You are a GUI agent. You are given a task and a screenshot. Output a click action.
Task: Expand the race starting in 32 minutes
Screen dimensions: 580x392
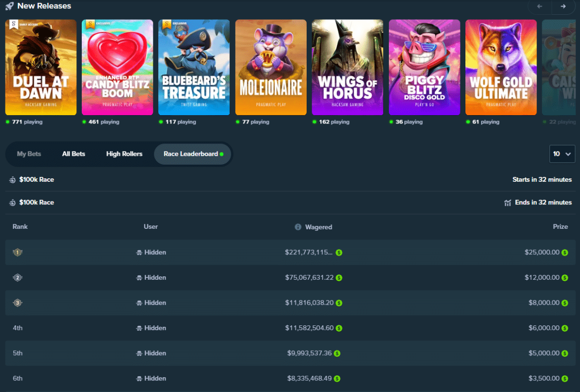[x=290, y=179]
